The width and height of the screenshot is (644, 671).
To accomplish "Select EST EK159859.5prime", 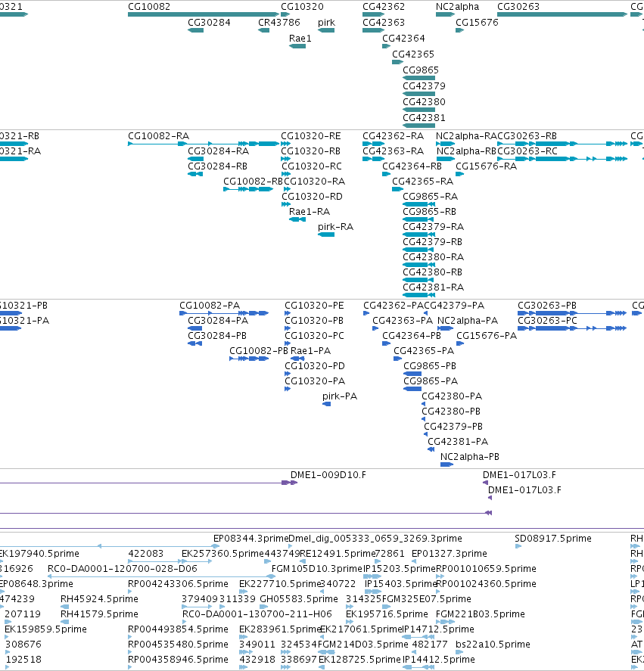I will pos(46,629).
